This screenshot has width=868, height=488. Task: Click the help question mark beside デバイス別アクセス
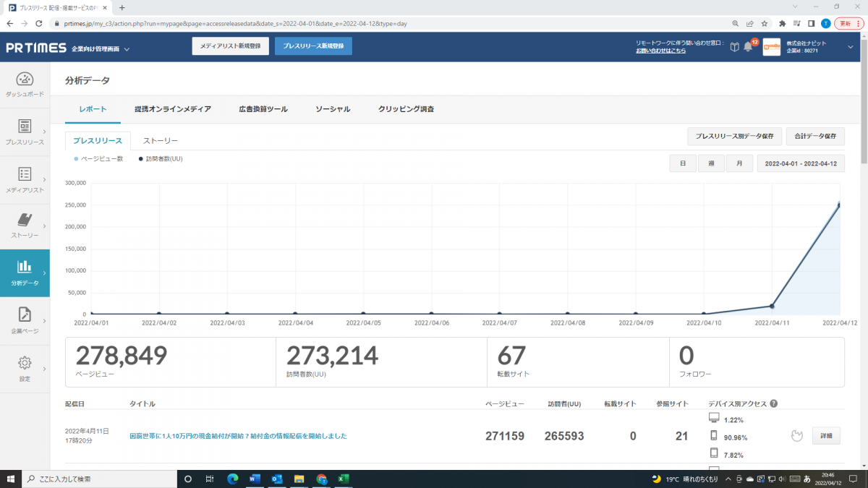(x=773, y=403)
